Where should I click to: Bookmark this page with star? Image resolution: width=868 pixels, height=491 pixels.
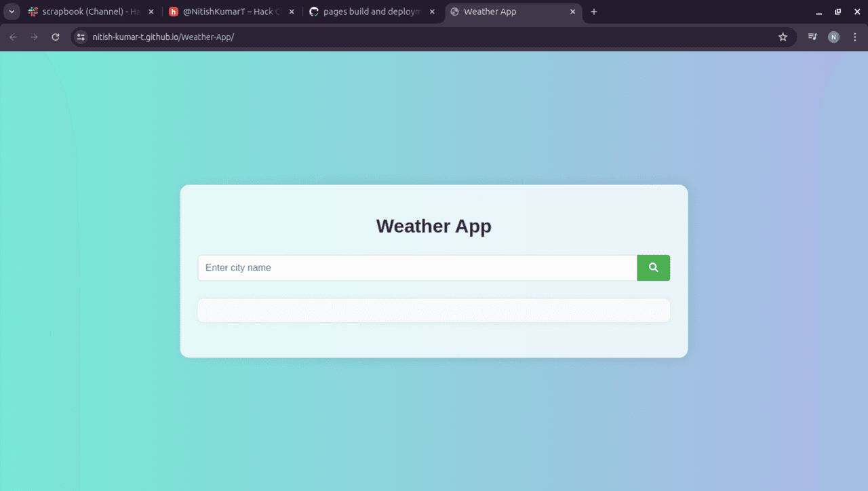tap(783, 37)
